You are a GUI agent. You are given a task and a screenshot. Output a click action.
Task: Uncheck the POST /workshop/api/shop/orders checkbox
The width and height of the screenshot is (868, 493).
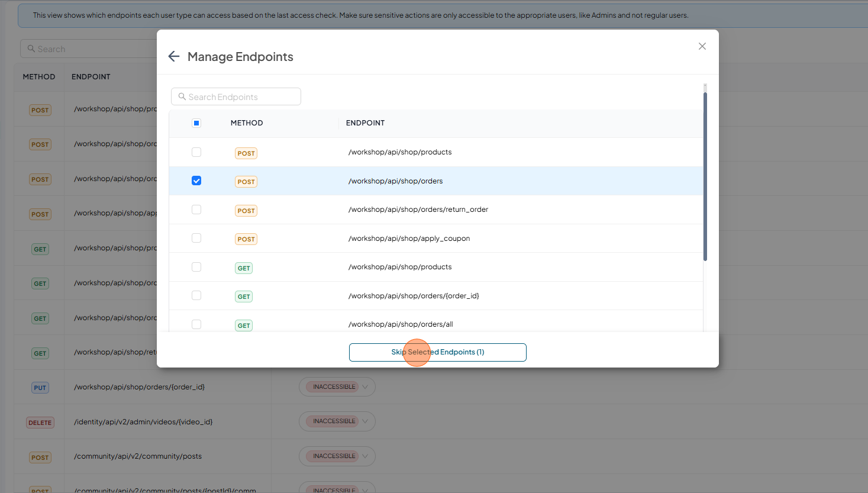196,181
